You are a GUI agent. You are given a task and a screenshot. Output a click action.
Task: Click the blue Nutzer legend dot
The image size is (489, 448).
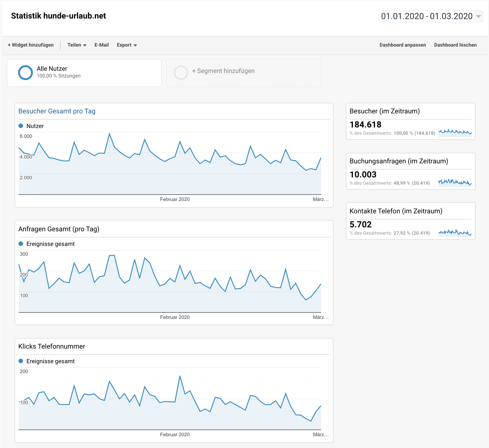pyautogui.click(x=21, y=126)
